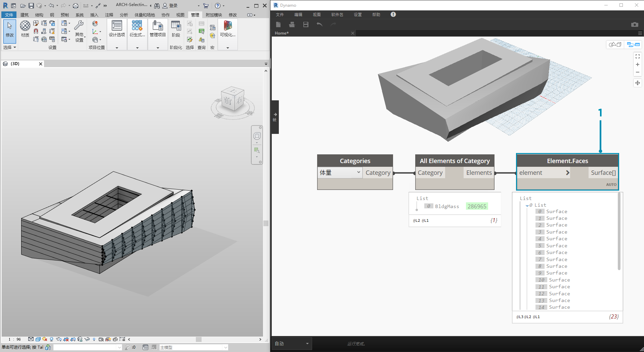
Task: Click the camera export image icon
Action: 634,24
